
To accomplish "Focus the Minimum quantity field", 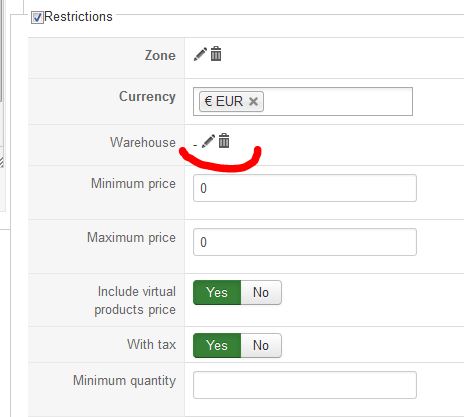I will (x=305, y=385).
